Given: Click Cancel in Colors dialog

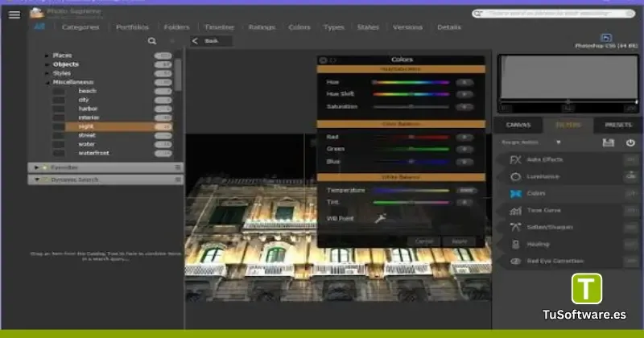Looking at the screenshot, I should click(x=424, y=241).
